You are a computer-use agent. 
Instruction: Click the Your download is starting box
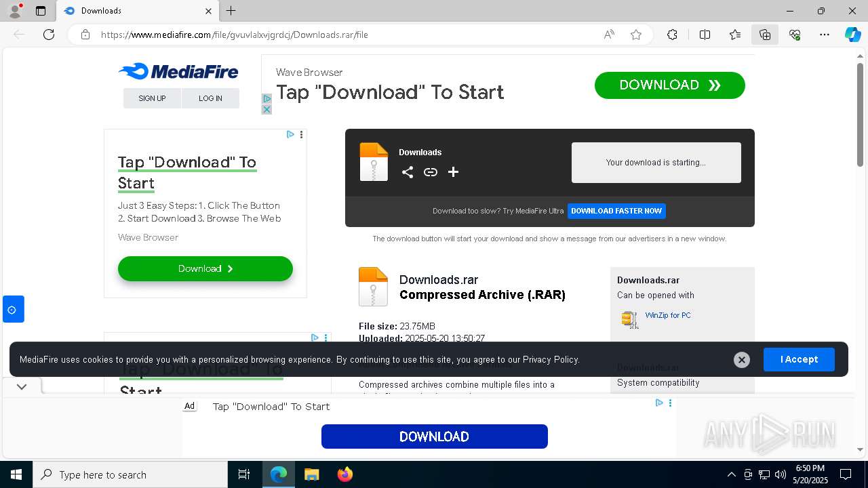pyautogui.click(x=656, y=163)
